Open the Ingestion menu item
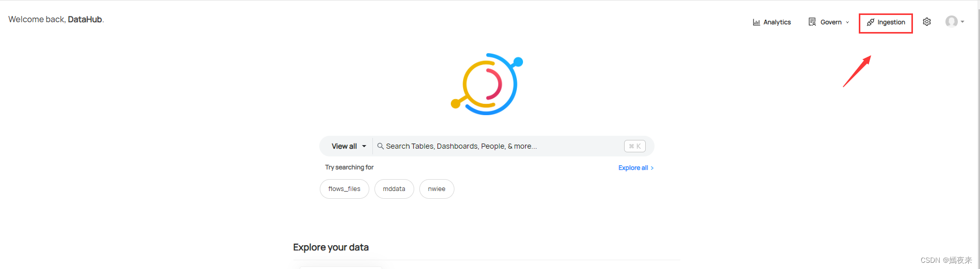The height and width of the screenshot is (269, 980). 886,22
